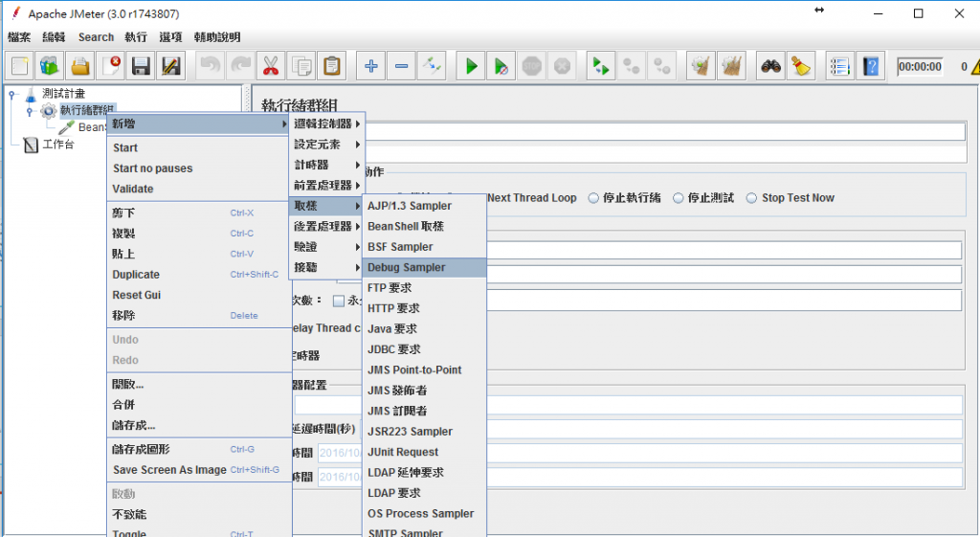Click Save Screen As Image entry
The width and height of the screenshot is (980, 537).
pos(199,470)
